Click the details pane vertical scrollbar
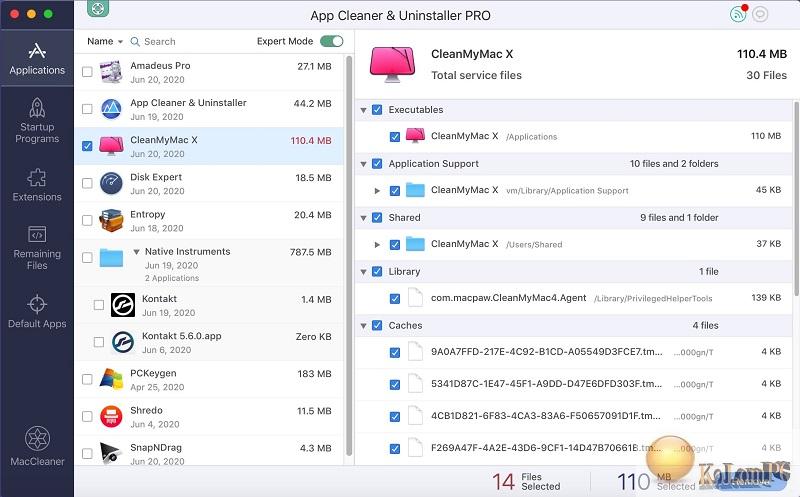 click(x=796, y=198)
